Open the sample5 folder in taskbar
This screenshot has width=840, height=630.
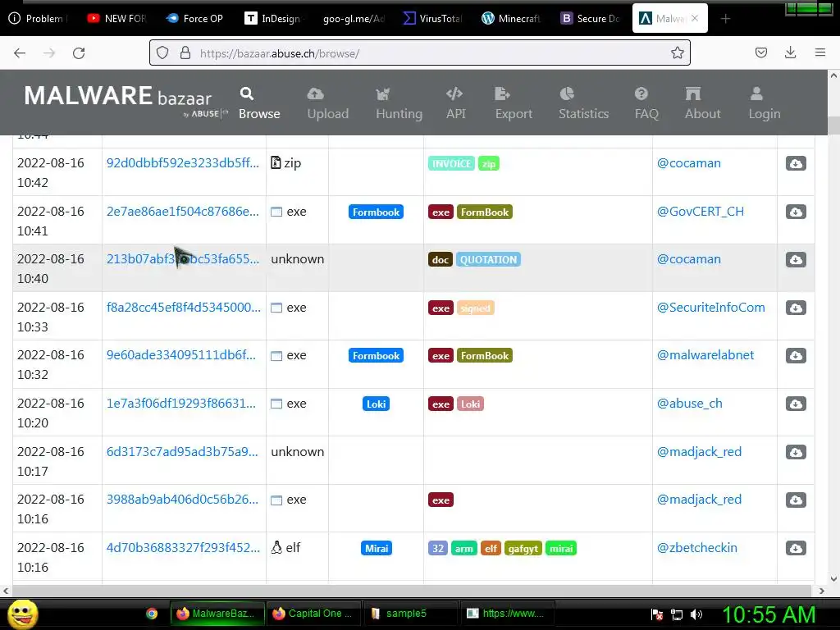[410, 614]
